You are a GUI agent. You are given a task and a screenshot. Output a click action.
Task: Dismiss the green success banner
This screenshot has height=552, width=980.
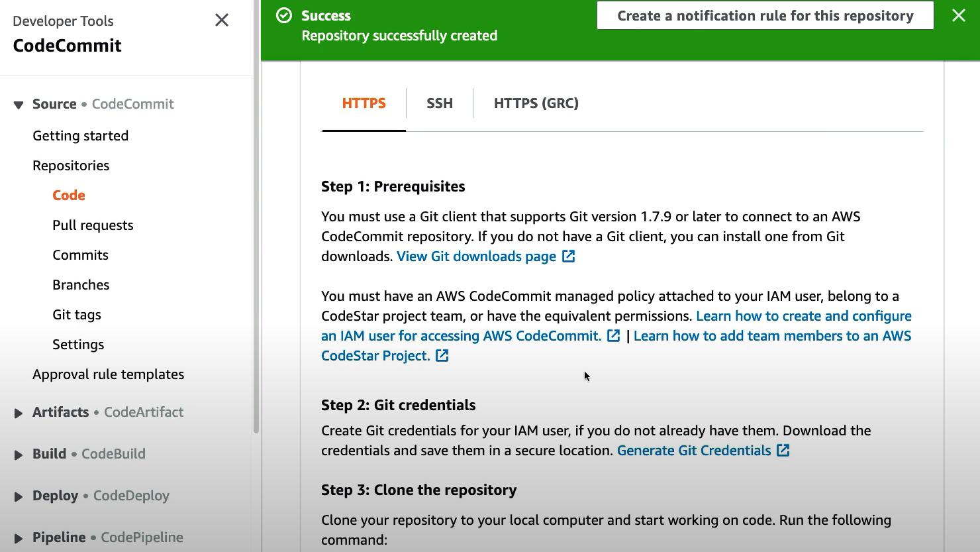pos(958,15)
